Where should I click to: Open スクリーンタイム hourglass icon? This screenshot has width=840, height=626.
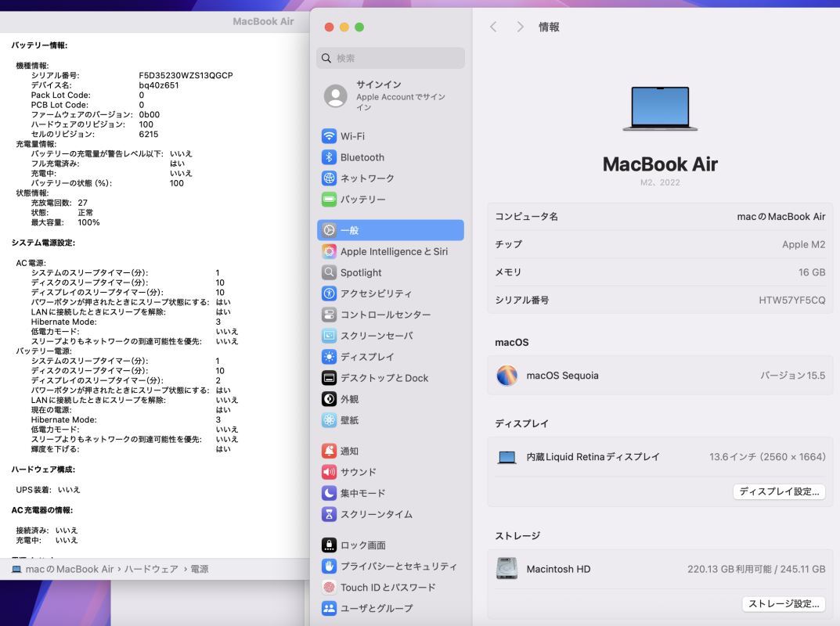coord(329,514)
